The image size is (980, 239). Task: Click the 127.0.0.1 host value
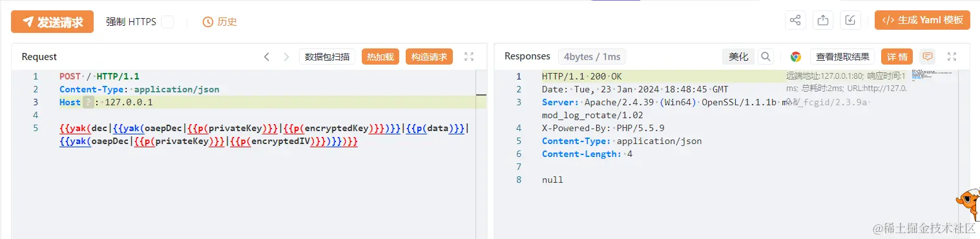tap(129, 102)
